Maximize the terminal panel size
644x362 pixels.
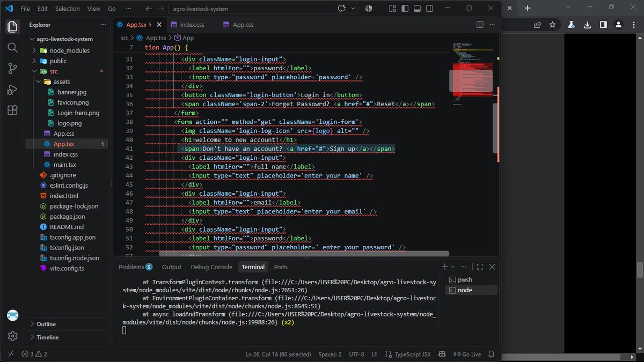(480, 267)
